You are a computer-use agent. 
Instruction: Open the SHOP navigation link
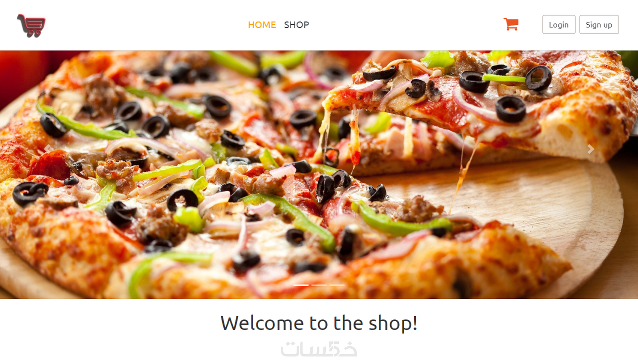click(296, 25)
